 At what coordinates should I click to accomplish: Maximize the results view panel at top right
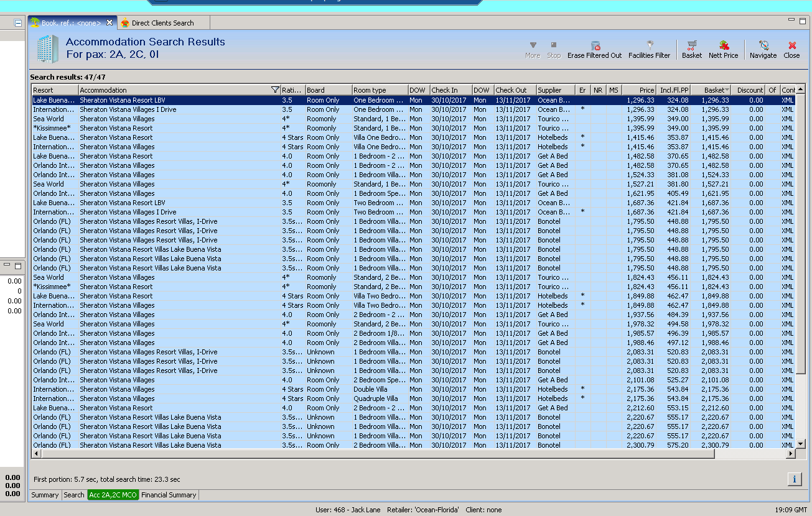[x=801, y=21]
